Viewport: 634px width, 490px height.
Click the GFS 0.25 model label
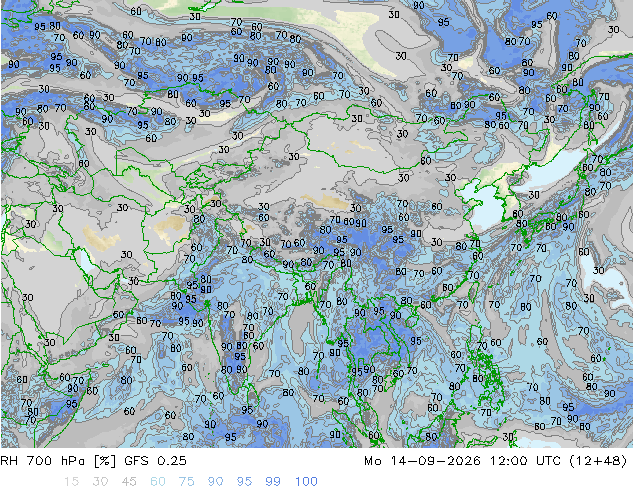click(155, 461)
